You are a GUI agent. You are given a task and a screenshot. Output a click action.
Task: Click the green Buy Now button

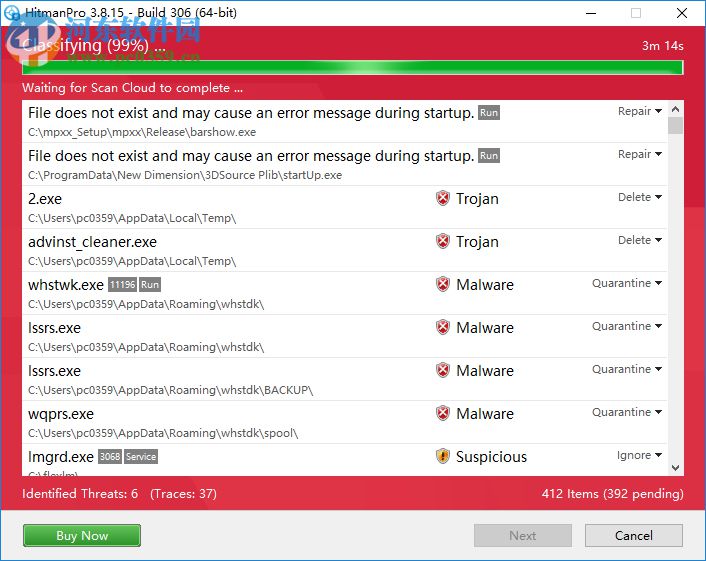(82, 535)
